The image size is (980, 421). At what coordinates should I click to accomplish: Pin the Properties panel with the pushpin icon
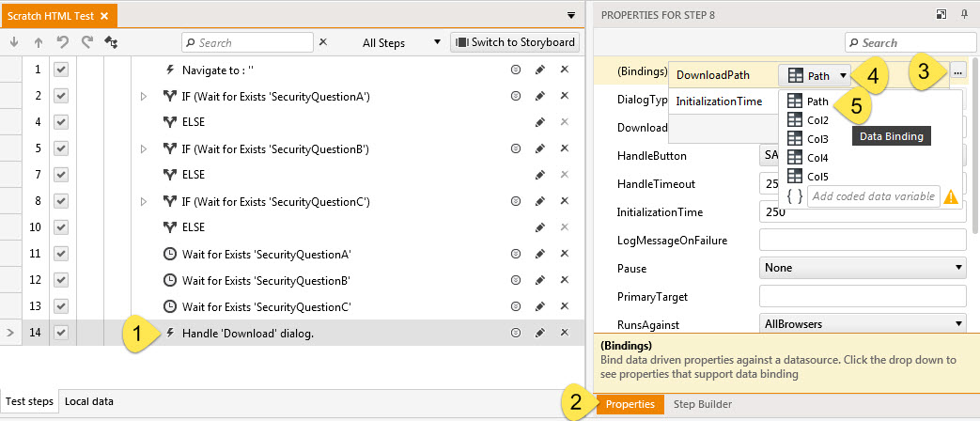click(x=964, y=14)
